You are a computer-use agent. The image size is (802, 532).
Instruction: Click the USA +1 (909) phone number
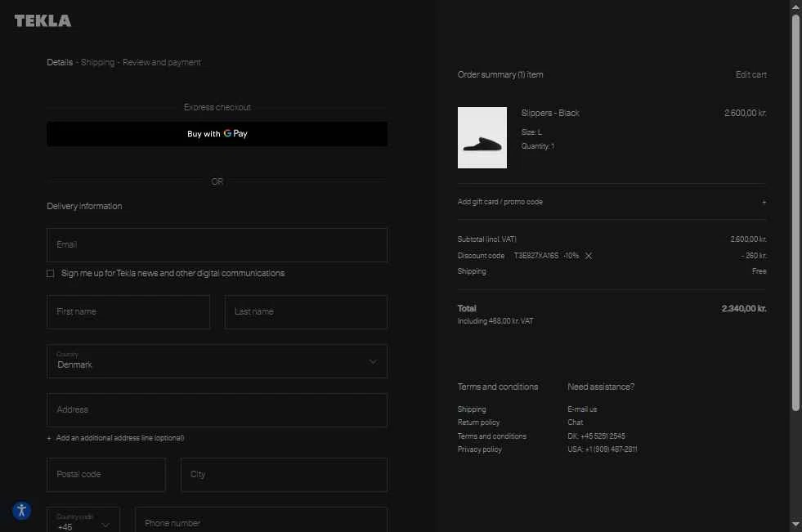[x=602, y=449]
